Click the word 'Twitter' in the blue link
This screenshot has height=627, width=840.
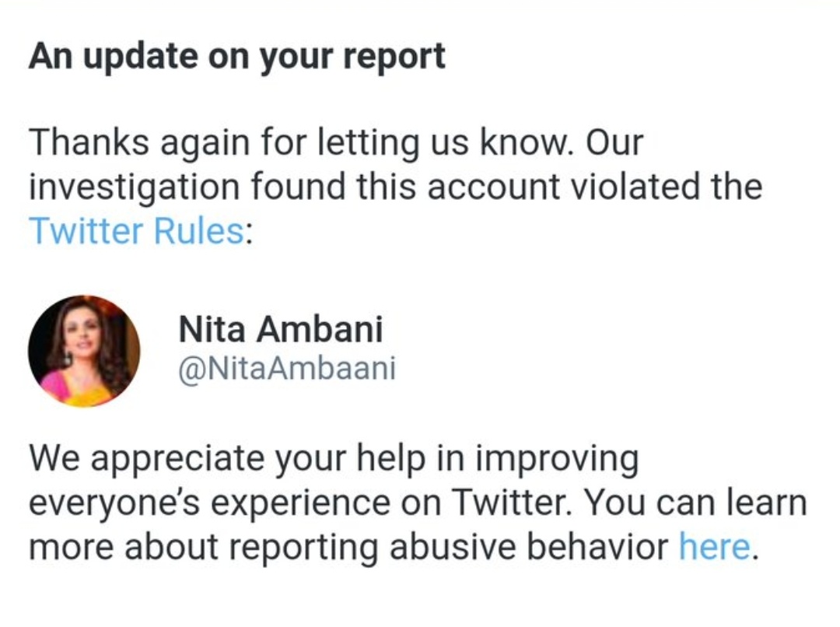86,231
